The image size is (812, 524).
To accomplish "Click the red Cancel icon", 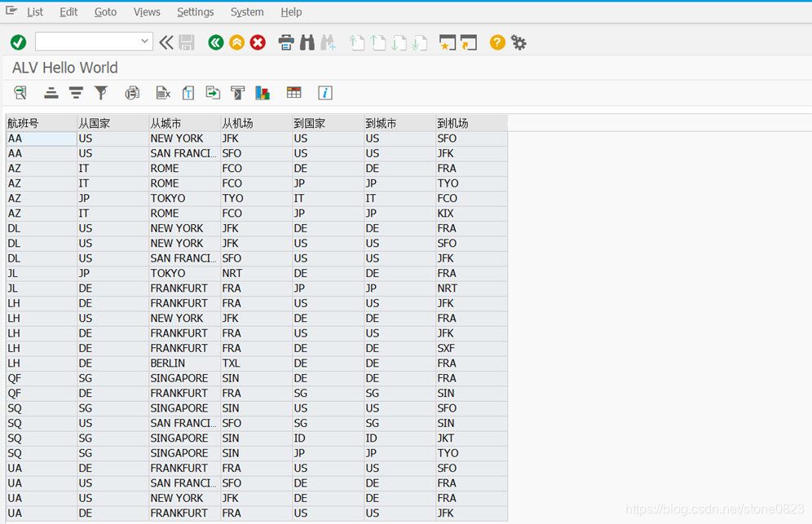I will coord(258,42).
